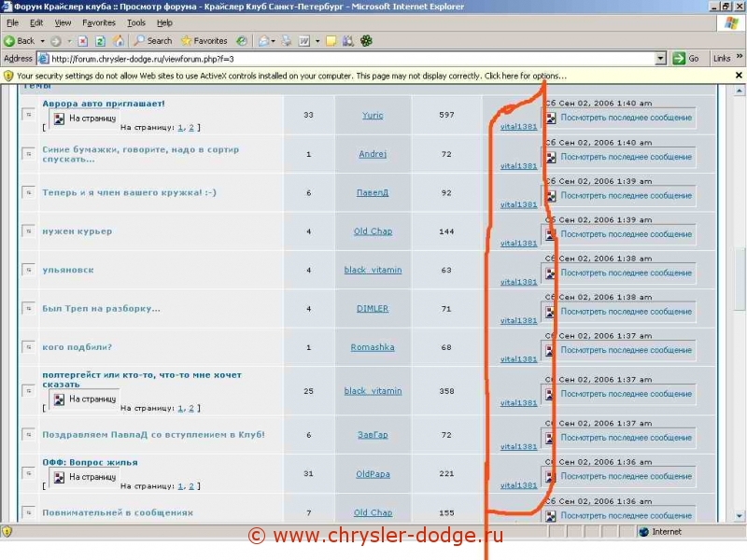Open the Favorites pane
This screenshot has width=747, height=560.
point(204,41)
